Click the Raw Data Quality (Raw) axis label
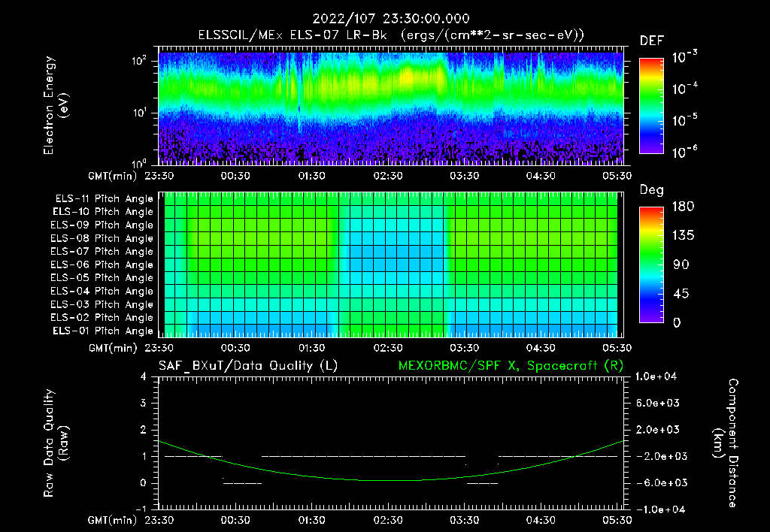This screenshot has height=532, width=770. point(56,443)
